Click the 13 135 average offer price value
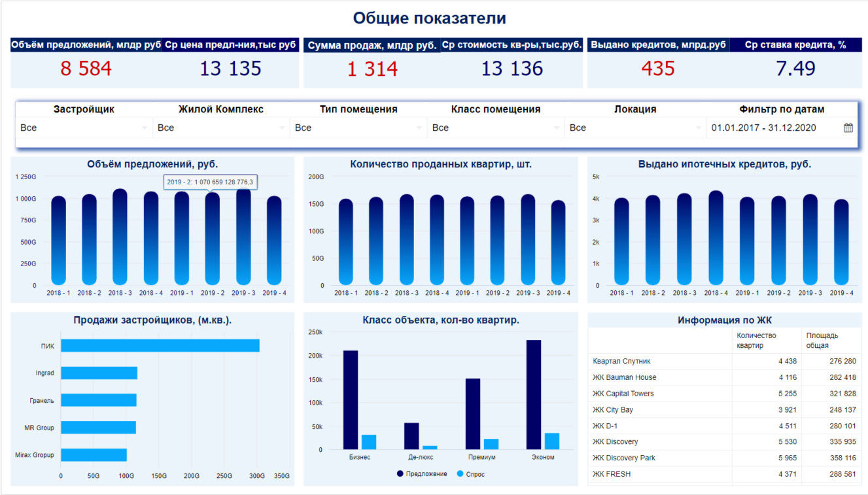The width and height of the screenshot is (868, 495). point(230,69)
